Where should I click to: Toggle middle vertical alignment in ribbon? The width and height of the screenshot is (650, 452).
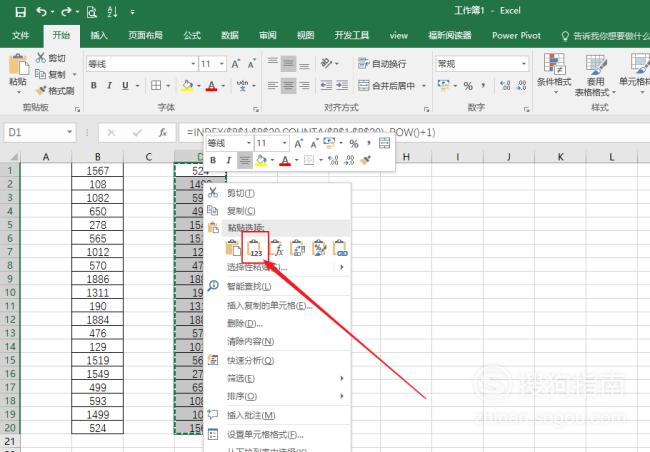tap(289, 63)
